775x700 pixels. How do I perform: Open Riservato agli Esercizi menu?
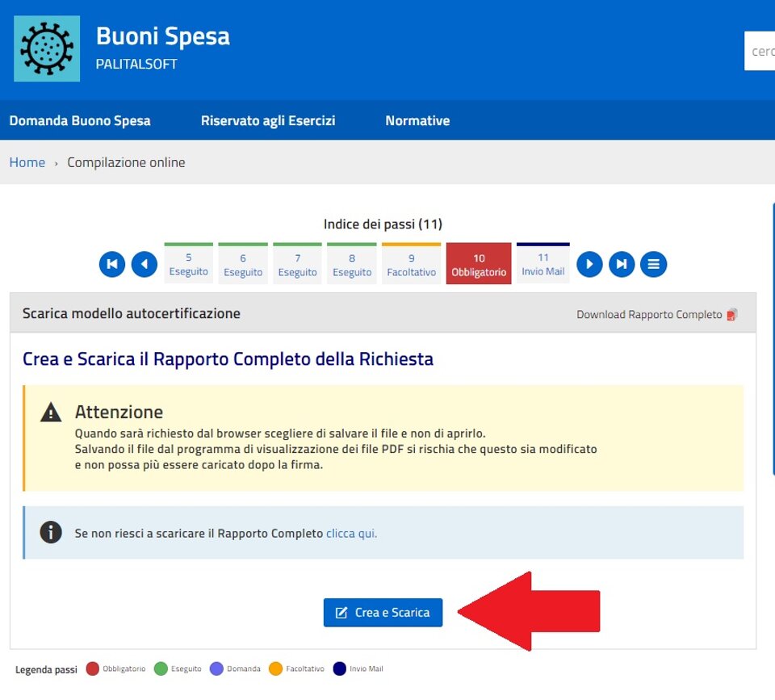tap(268, 120)
